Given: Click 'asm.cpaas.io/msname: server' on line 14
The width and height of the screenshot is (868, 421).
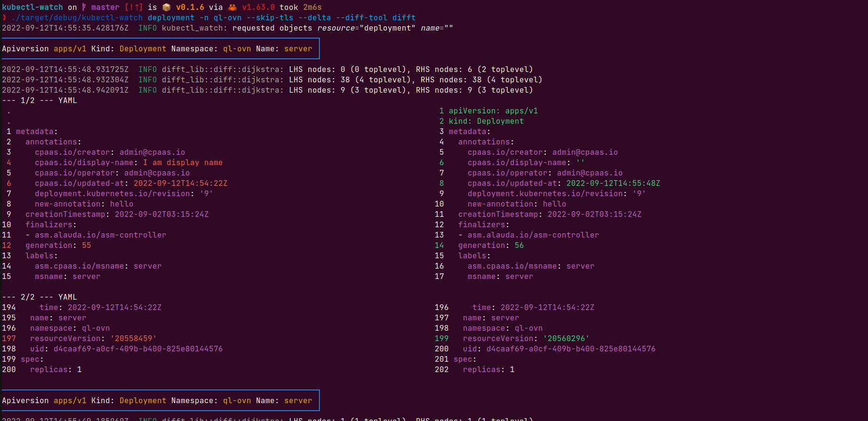Looking at the screenshot, I should 98,266.
